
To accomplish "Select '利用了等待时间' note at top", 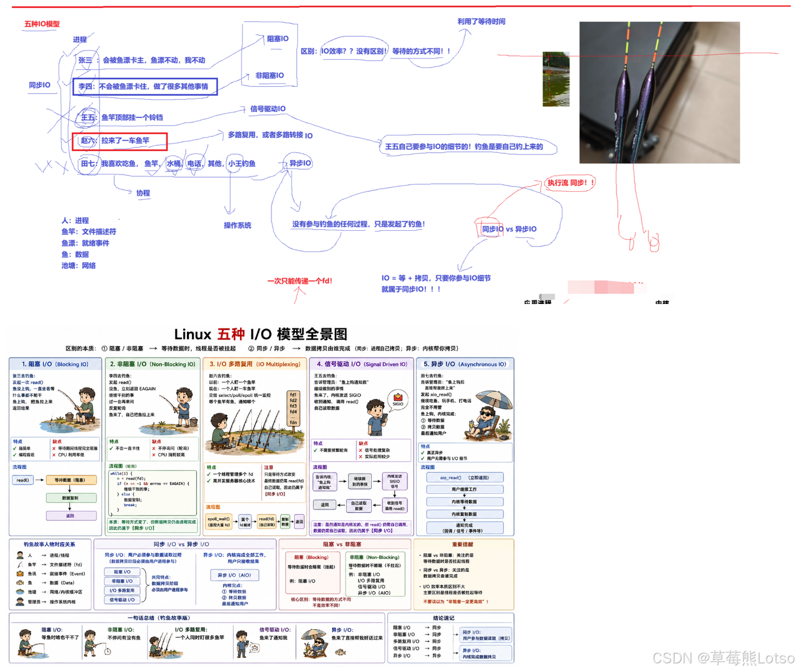I will 481,22.
